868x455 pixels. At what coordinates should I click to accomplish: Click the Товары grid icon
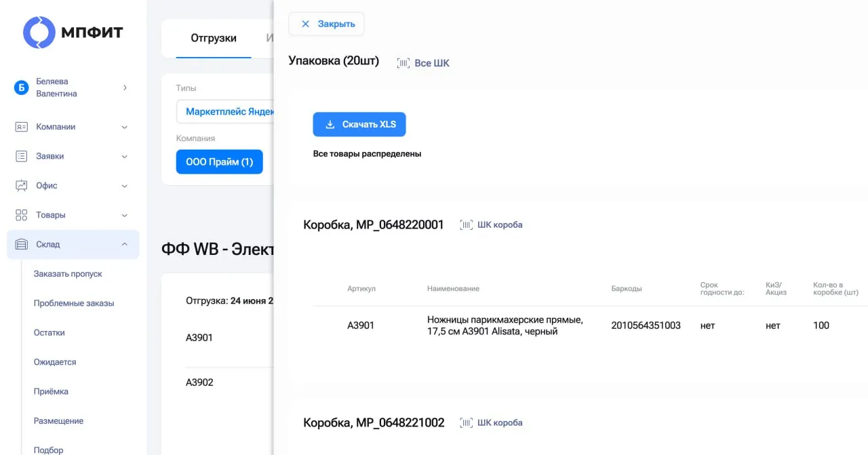click(x=22, y=215)
